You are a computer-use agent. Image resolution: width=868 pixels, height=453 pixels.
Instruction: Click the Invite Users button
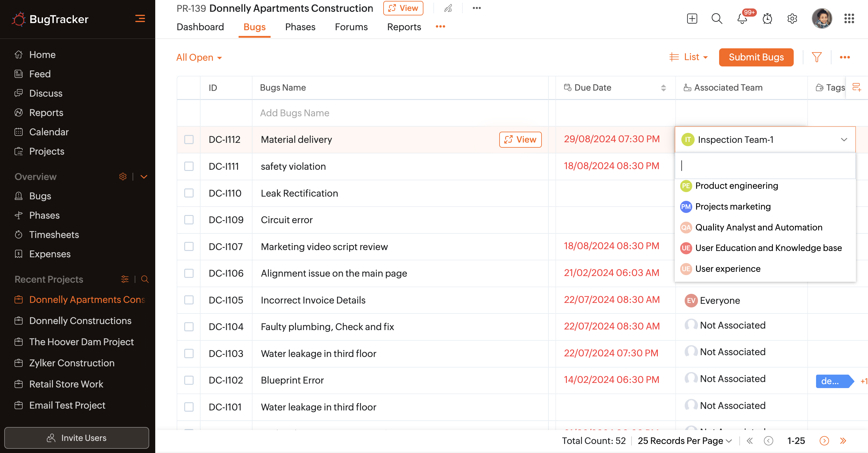click(x=76, y=438)
